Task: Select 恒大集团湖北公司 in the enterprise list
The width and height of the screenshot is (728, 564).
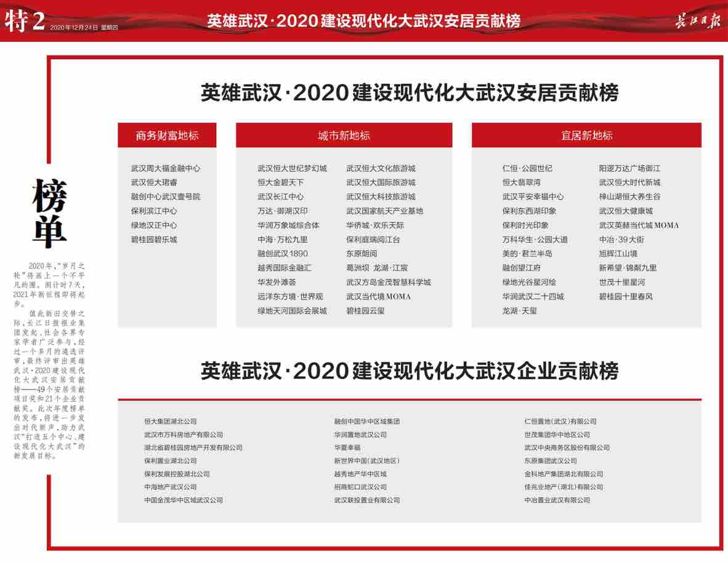Action: tap(170, 422)
